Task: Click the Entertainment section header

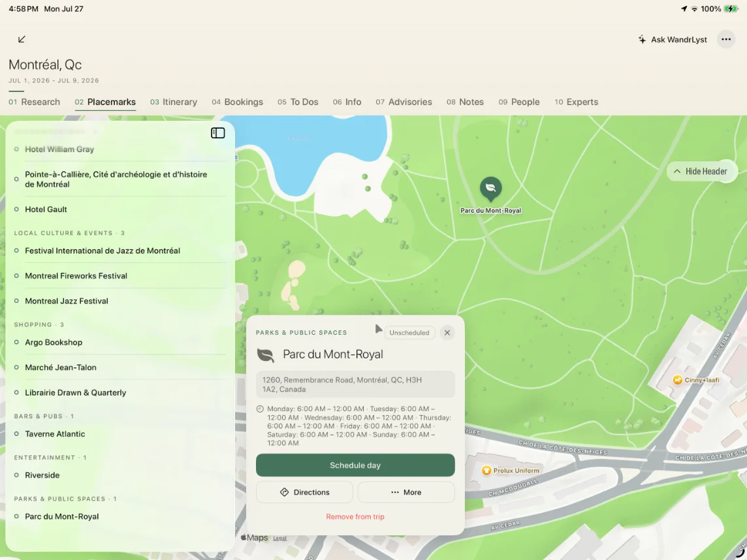Action: coord(50,458)
